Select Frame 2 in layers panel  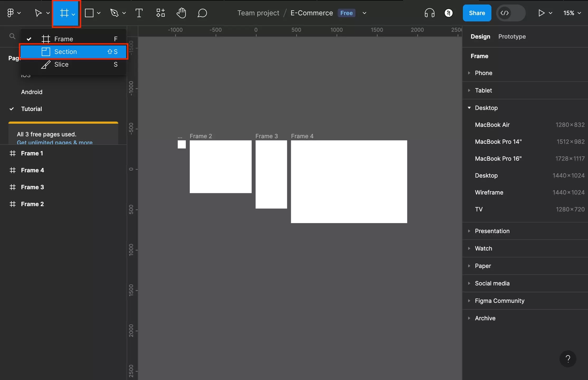[32, 204]
